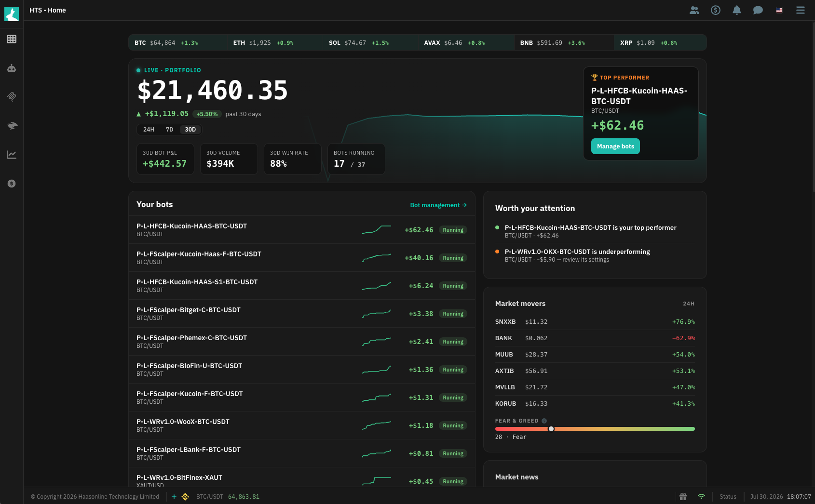This screenshot has height=504, width=815.
Task: Click the 30D WIN RATE stat card
Action: [293, 159]
